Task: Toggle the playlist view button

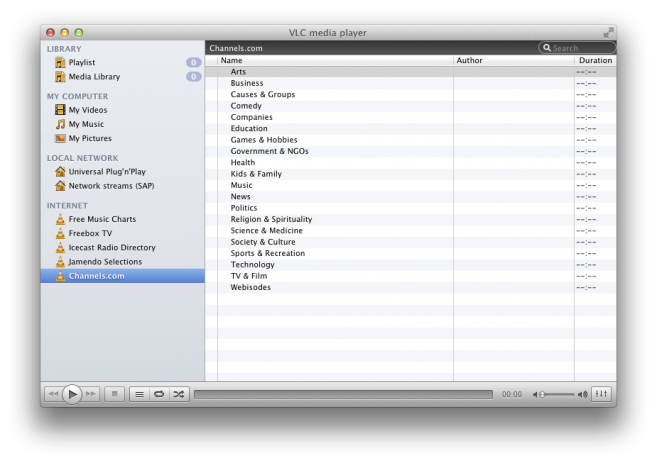Action: click(140, 394)
